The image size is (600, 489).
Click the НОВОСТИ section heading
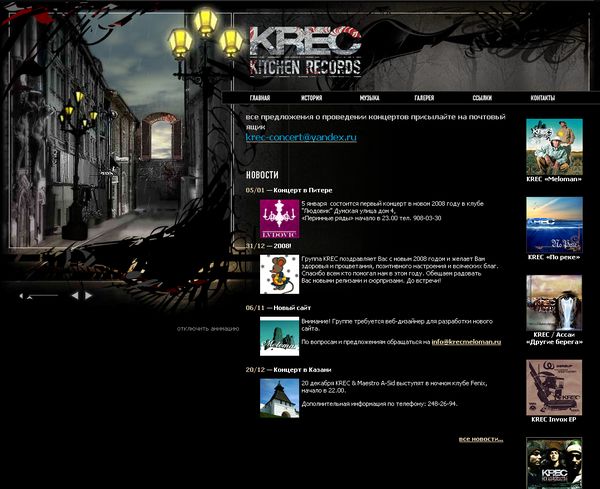[262, 175]
